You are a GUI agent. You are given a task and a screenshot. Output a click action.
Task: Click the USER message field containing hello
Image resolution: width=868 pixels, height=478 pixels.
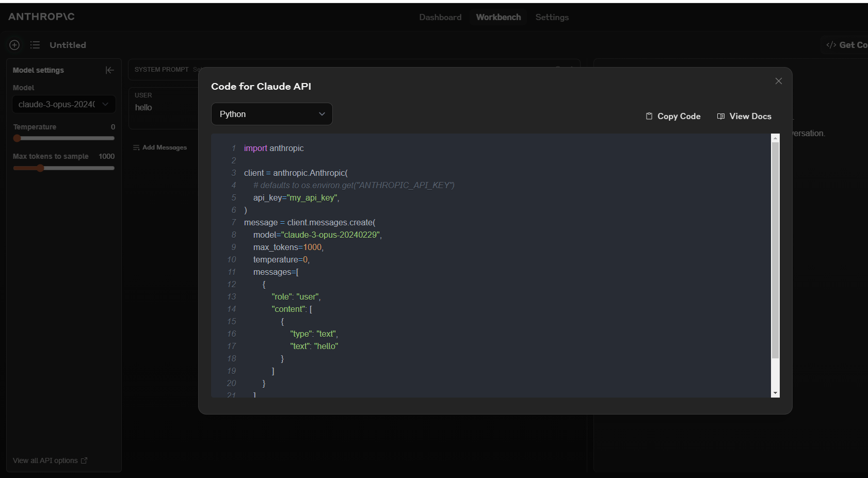164,108
